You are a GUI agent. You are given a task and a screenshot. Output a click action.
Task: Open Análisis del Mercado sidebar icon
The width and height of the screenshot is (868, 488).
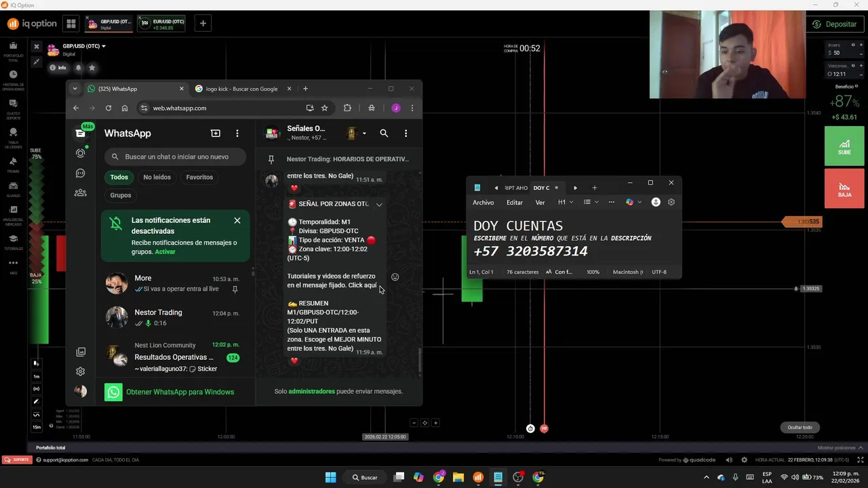pyautogui.click(x=13, y=215)
